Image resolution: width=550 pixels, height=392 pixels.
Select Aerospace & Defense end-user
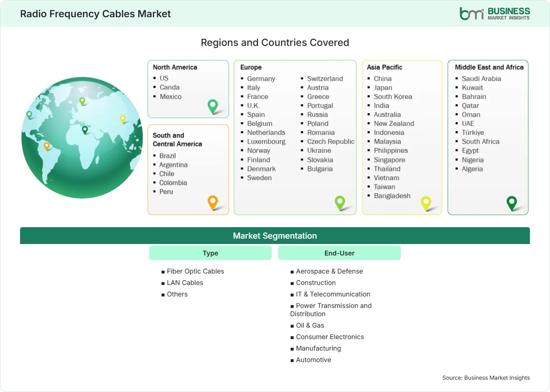(330, 271)
